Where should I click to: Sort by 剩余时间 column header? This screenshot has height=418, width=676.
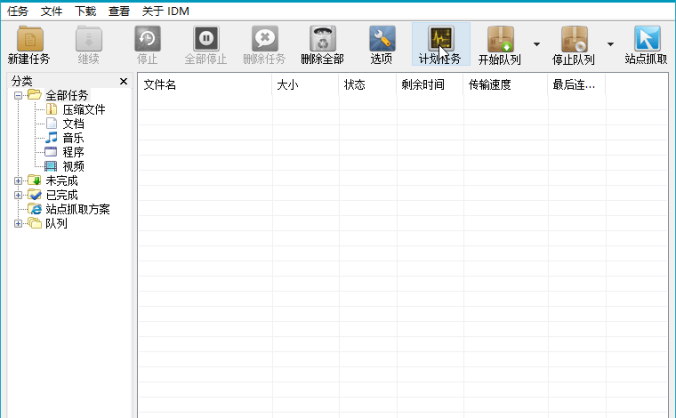coord(430,85)
